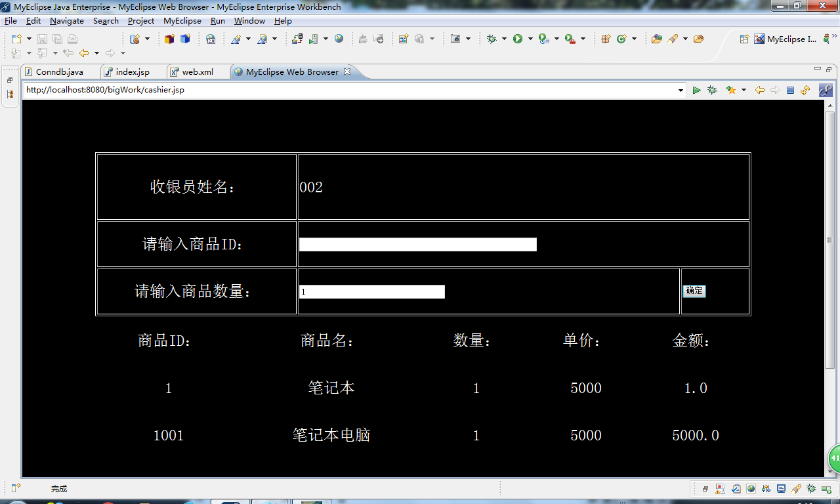Click the deploy to server icon

297,39
